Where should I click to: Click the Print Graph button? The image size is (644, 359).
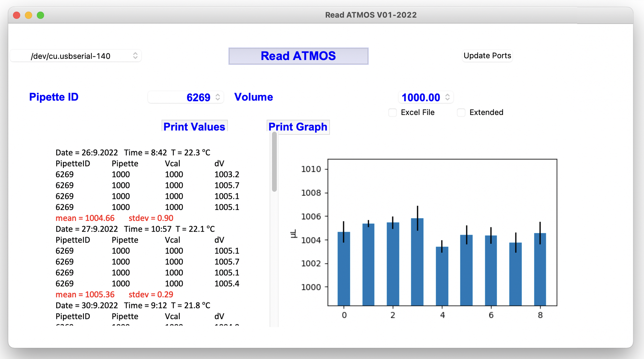tap(298, 127)
